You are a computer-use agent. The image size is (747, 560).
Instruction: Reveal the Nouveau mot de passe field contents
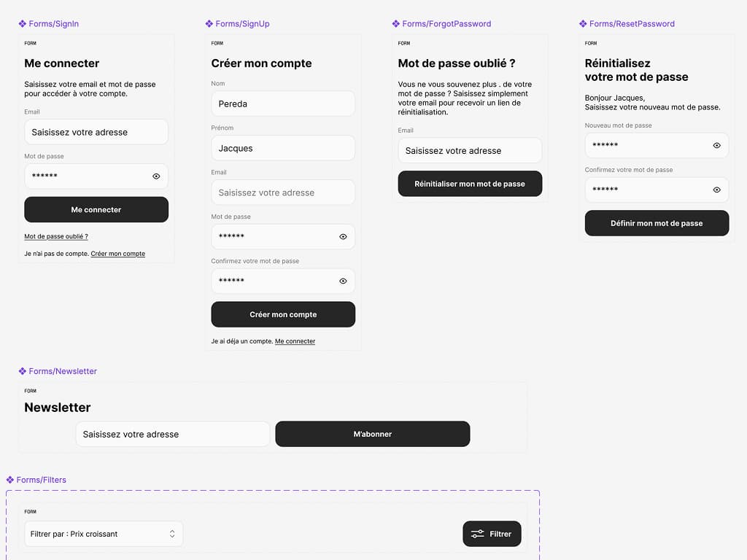pyautogui.click(x=719, y=145)
